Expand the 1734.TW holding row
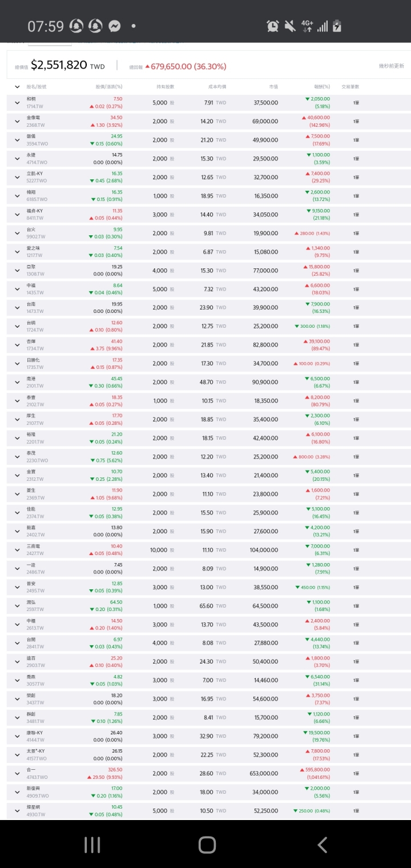 (17, 345)
